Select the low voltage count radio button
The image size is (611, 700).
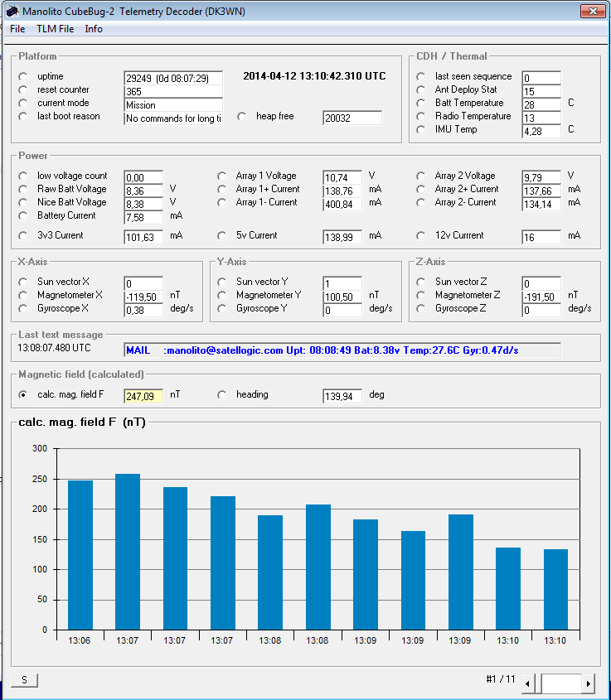pyautogui.click(x=23, y=176)
